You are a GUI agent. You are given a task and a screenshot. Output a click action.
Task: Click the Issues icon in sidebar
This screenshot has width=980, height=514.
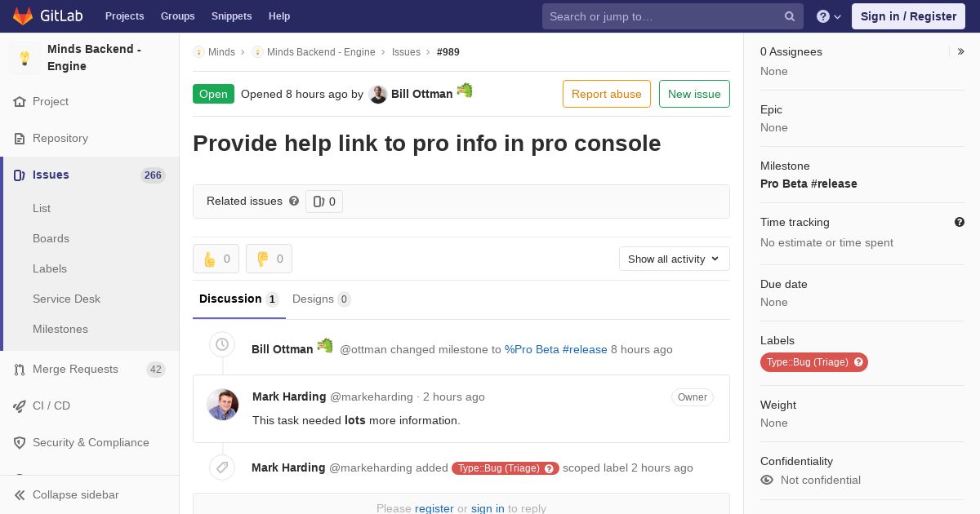point(20,175)
